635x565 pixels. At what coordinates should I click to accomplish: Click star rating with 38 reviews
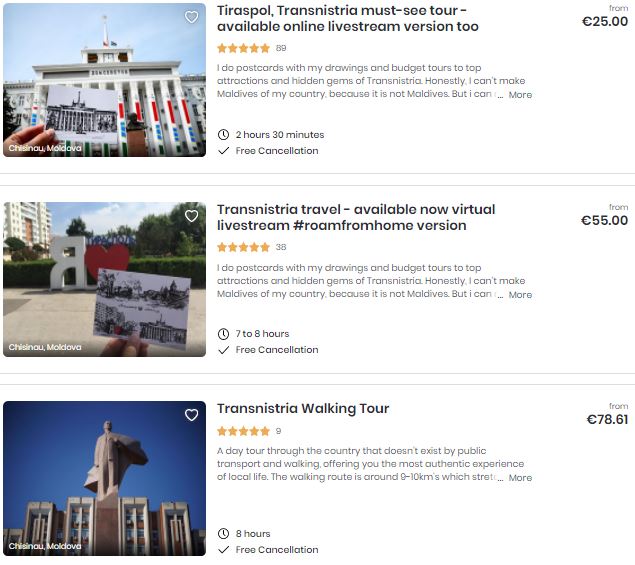click(x=243, y=247)
